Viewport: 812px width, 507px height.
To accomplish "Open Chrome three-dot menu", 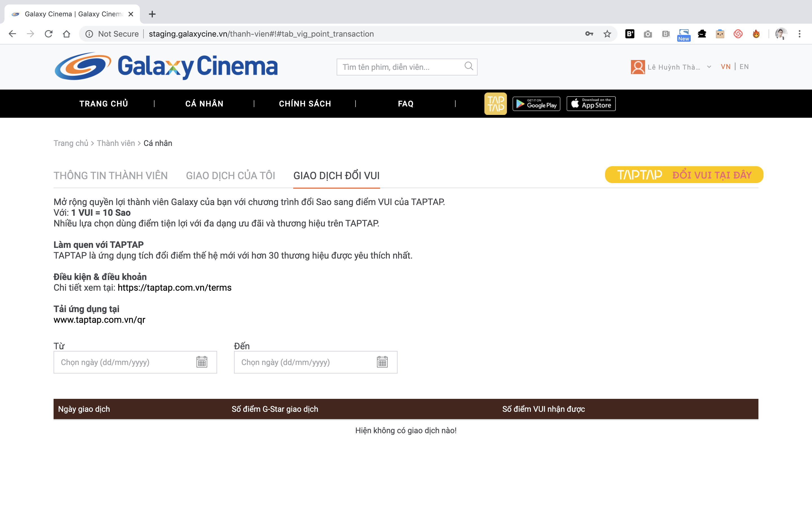I will (799, 34).
